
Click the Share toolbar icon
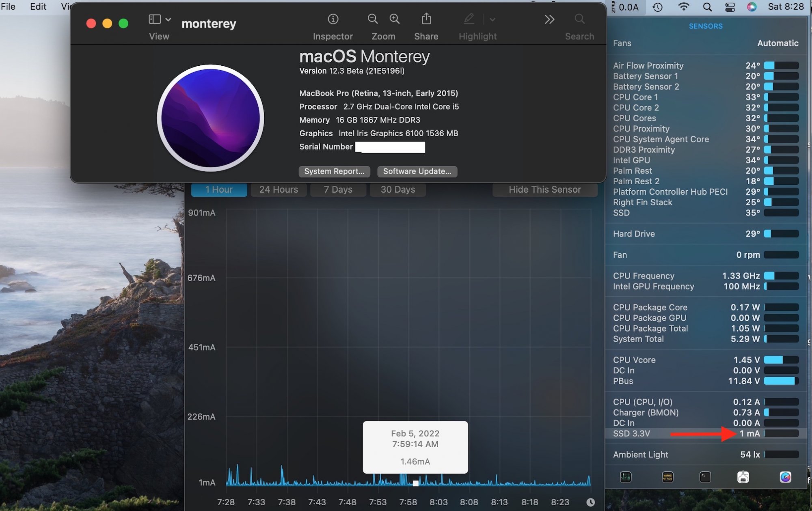tap(426, 19)
